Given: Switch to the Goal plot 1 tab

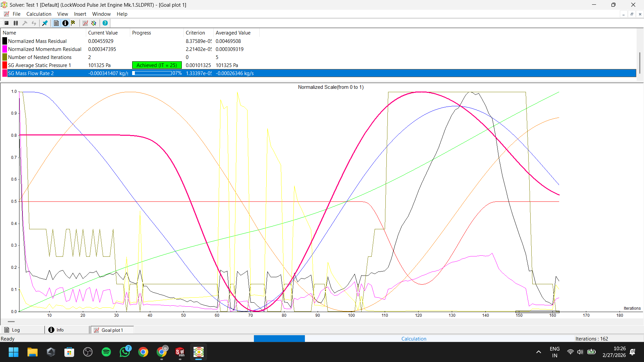Looking at the screenshot, I should click(112, 330).
